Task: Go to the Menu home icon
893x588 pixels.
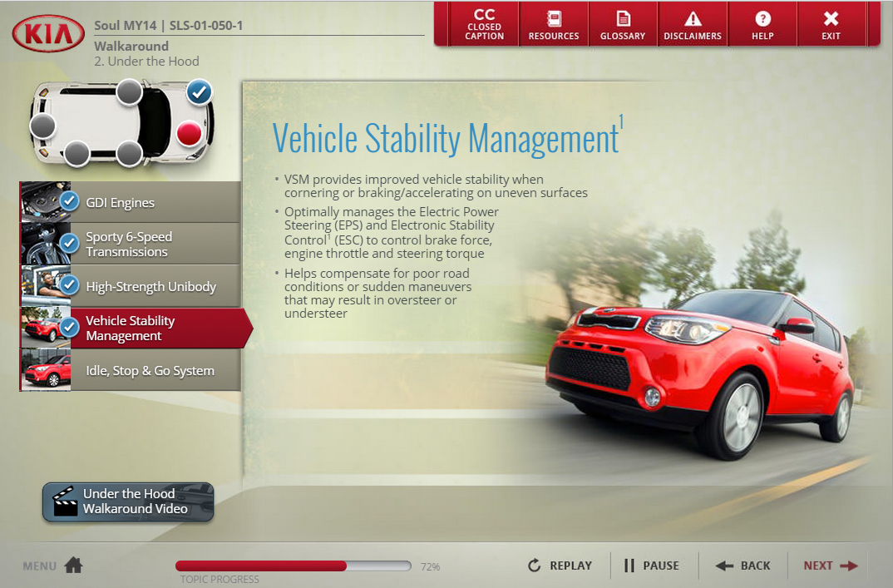Action: [73, 566]
